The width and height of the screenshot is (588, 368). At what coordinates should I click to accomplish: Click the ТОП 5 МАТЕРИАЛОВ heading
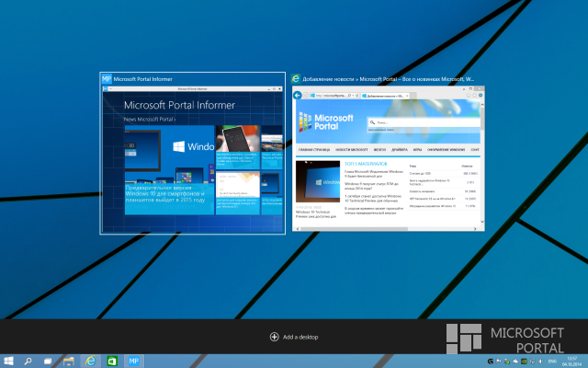pos(366,164)
